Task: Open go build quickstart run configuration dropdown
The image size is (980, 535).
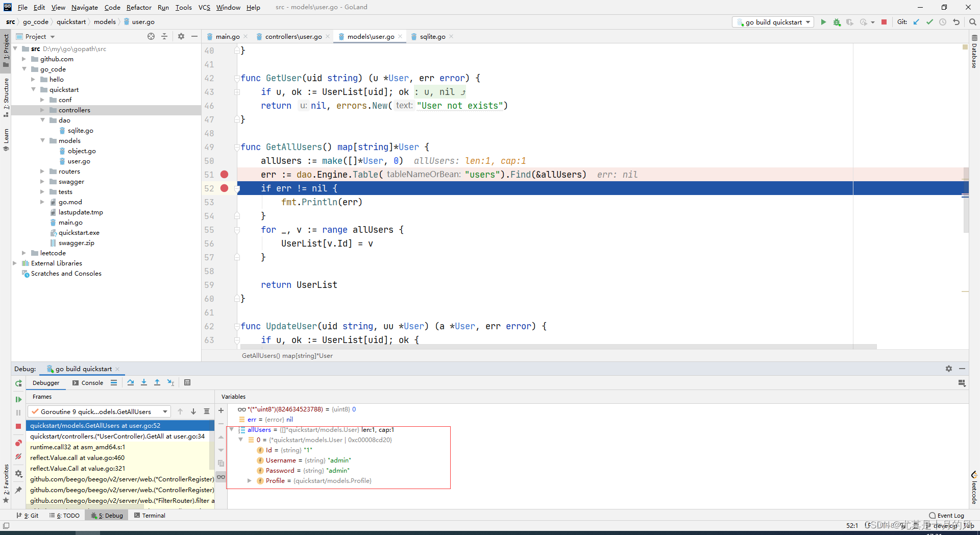Action: point(773,22)
